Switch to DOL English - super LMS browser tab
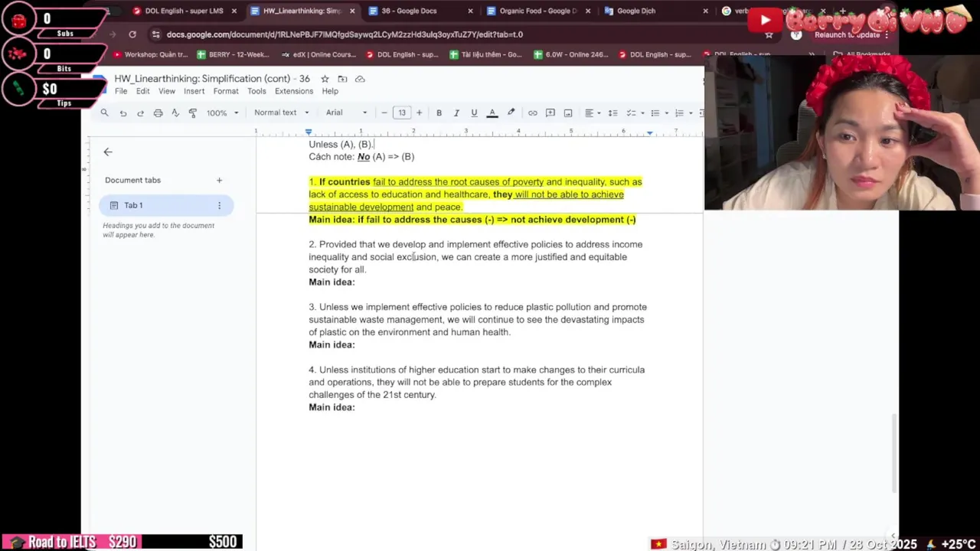The height and width of the screenshot is (551, 980). click(x=184, y=11)
